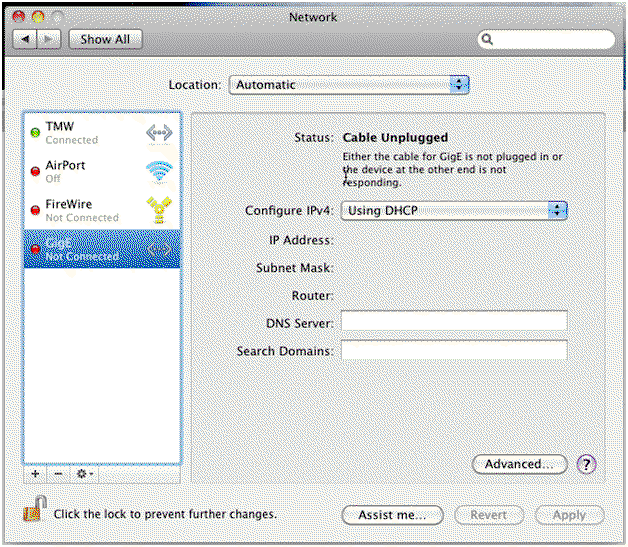Viewport: 628px width, 547px height.
Task: Click the AirPort wifi signal icon
Action: point(159,171)
